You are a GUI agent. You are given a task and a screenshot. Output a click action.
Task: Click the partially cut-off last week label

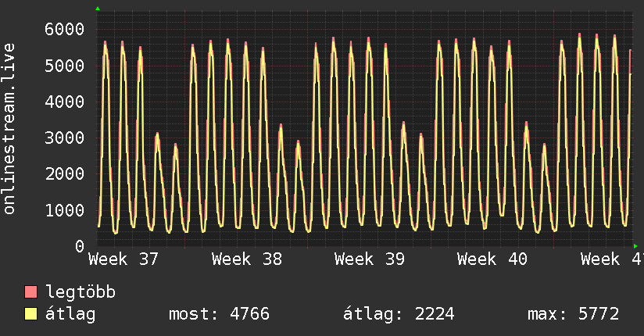[x=612, y=259]
